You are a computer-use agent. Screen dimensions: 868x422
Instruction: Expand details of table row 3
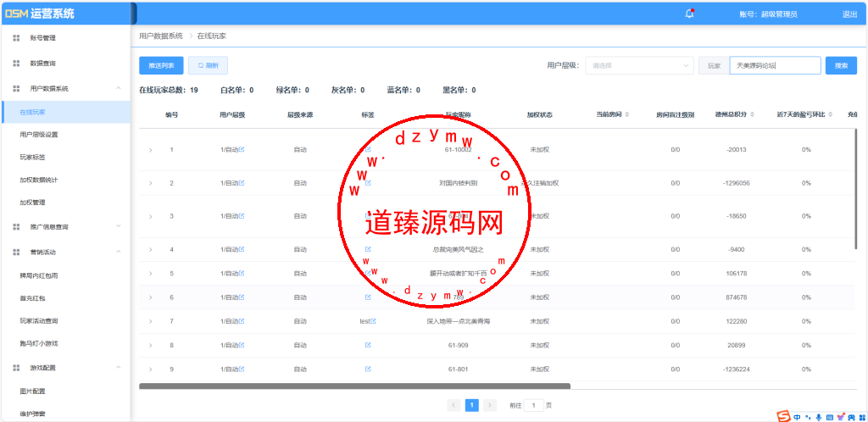point(150,216)
